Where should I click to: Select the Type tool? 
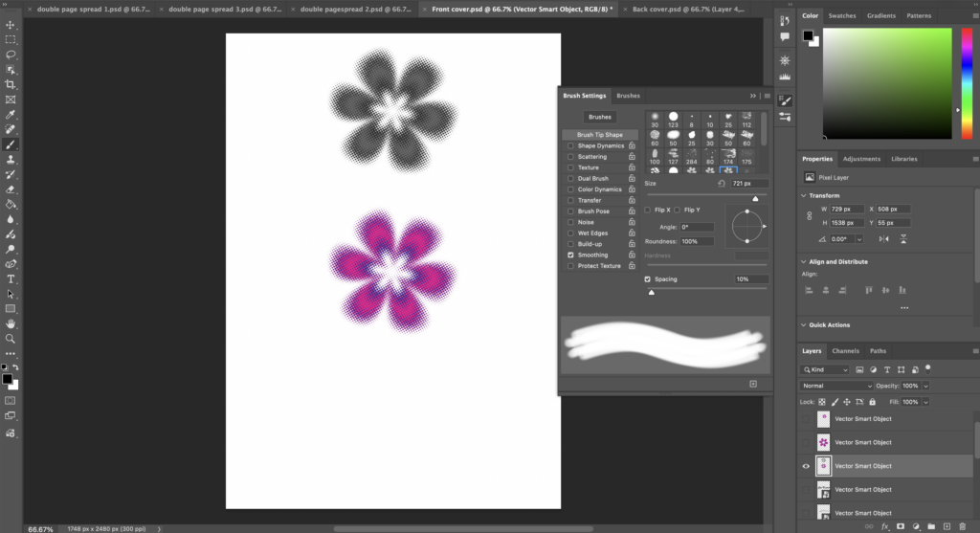pyautogui.click(x=11, y=278)
